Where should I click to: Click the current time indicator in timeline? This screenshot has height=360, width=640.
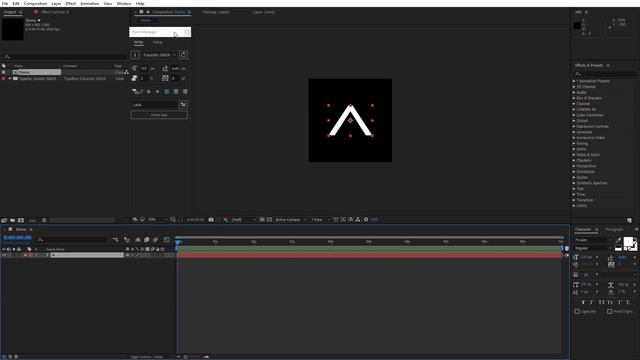(x=178, y=242)
